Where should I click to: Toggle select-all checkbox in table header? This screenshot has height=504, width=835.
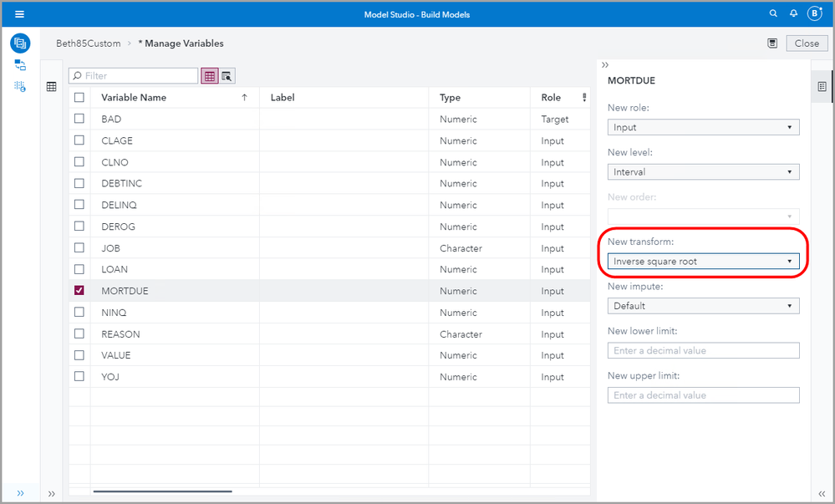[x=79, y=98]
